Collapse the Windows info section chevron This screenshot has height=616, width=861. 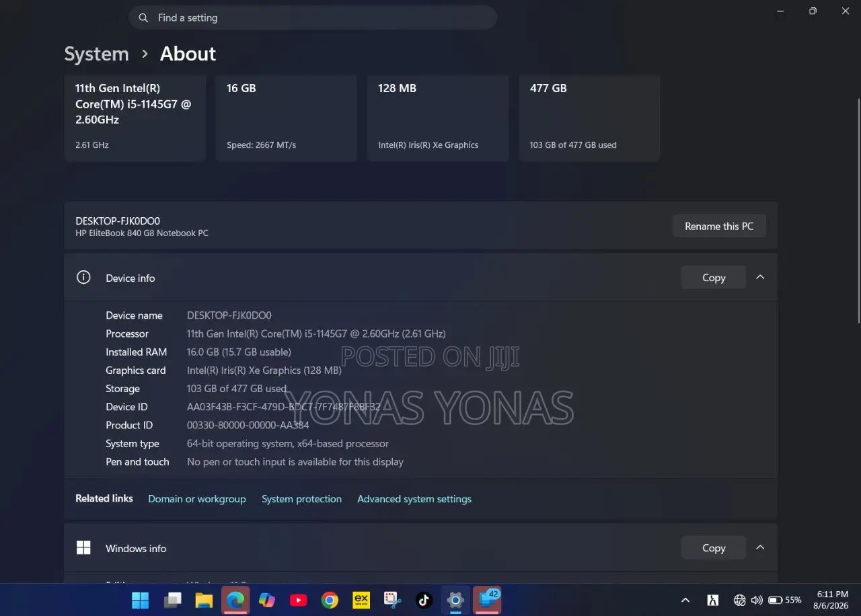pos(760,547)
